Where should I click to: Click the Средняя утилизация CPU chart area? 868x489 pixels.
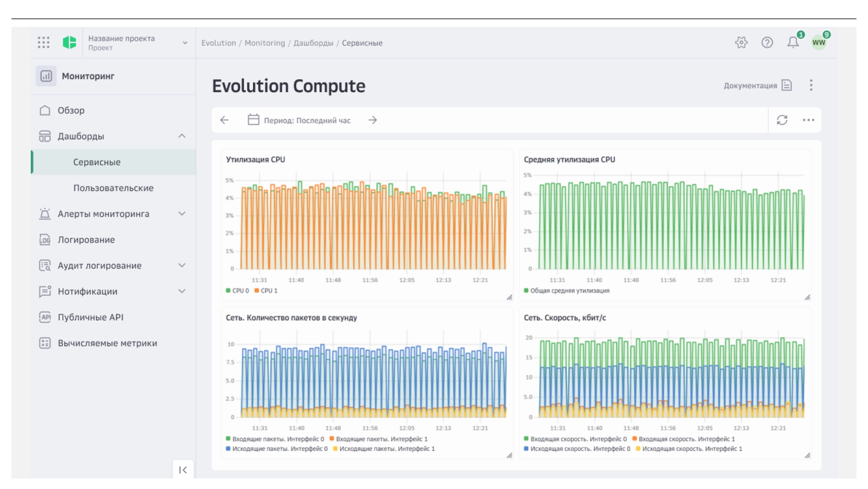(x=665, y=225)
